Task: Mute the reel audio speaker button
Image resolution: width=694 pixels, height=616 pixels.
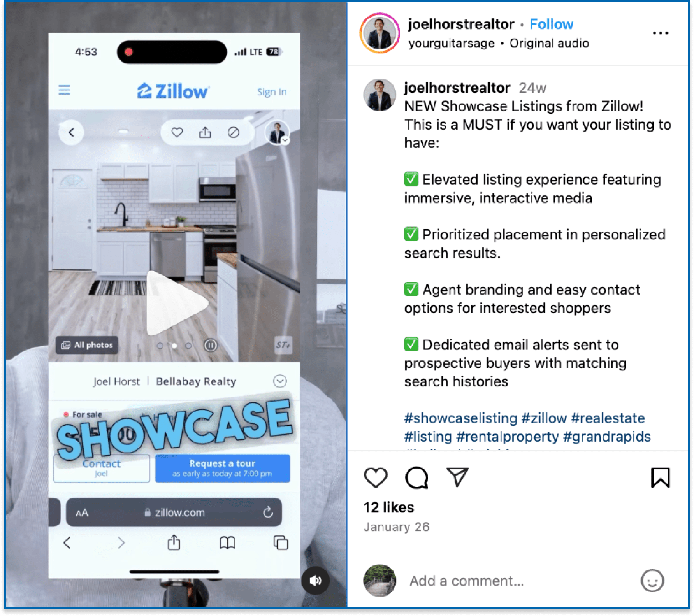Action: pyautogui.click(x=315, y=581)
